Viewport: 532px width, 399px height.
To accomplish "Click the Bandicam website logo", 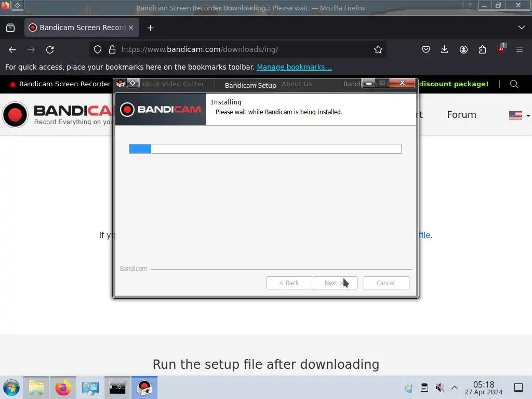I will (58, 115).
